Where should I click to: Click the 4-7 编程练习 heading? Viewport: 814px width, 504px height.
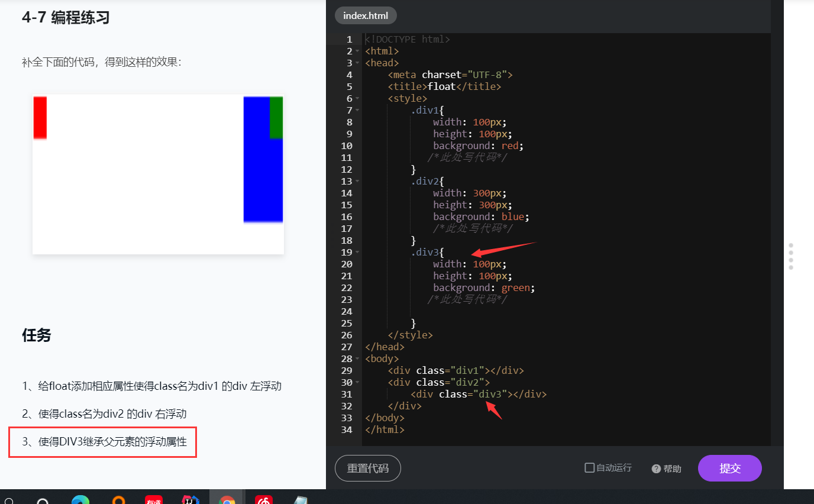tap(66, 18)
